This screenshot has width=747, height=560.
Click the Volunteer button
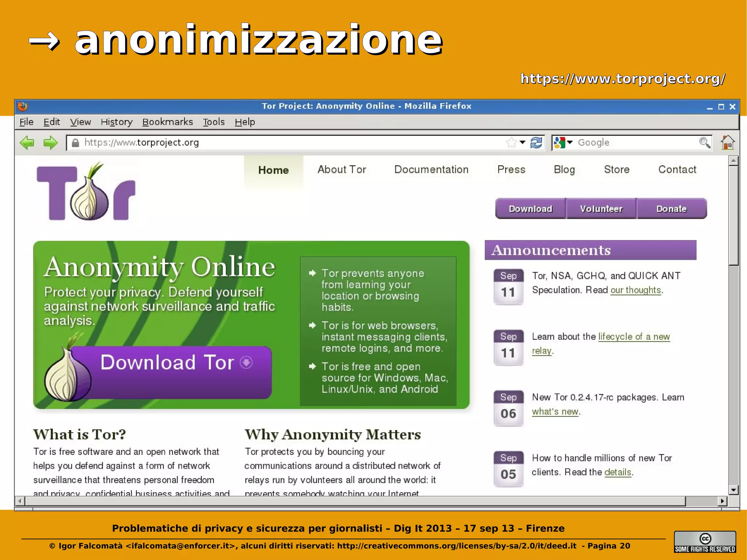[x=601, y=209]
